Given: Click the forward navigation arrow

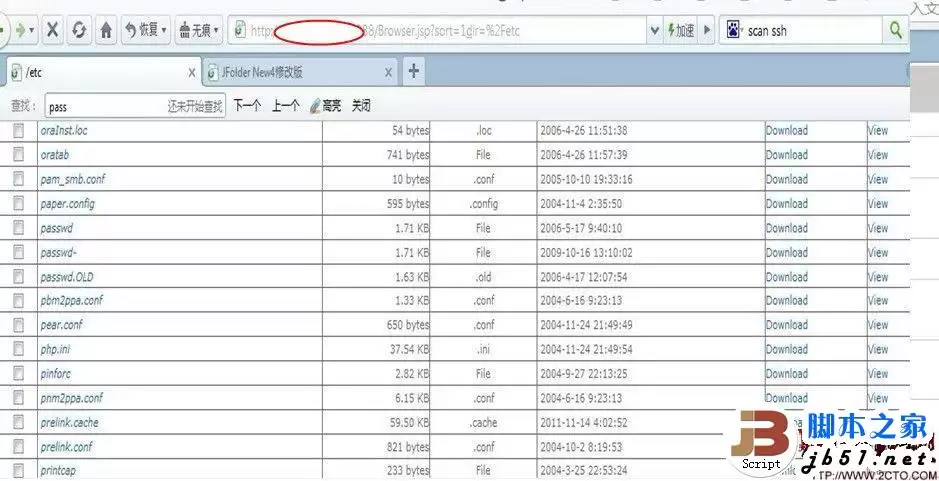Looking at the screenshot, I should pyautogui.click(x=21, y=30).
